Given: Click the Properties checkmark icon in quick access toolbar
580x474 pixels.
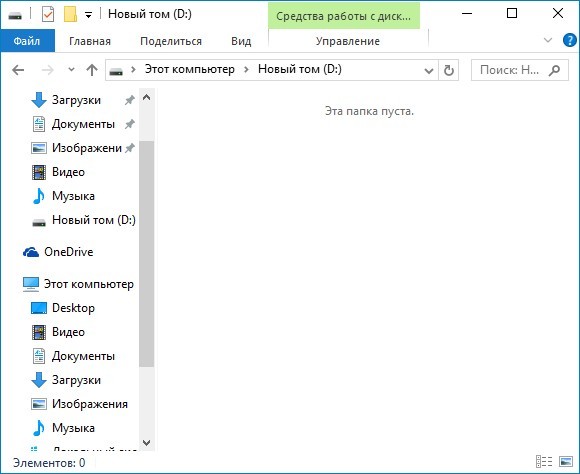Looking at the screenshot, I should 48,14.
